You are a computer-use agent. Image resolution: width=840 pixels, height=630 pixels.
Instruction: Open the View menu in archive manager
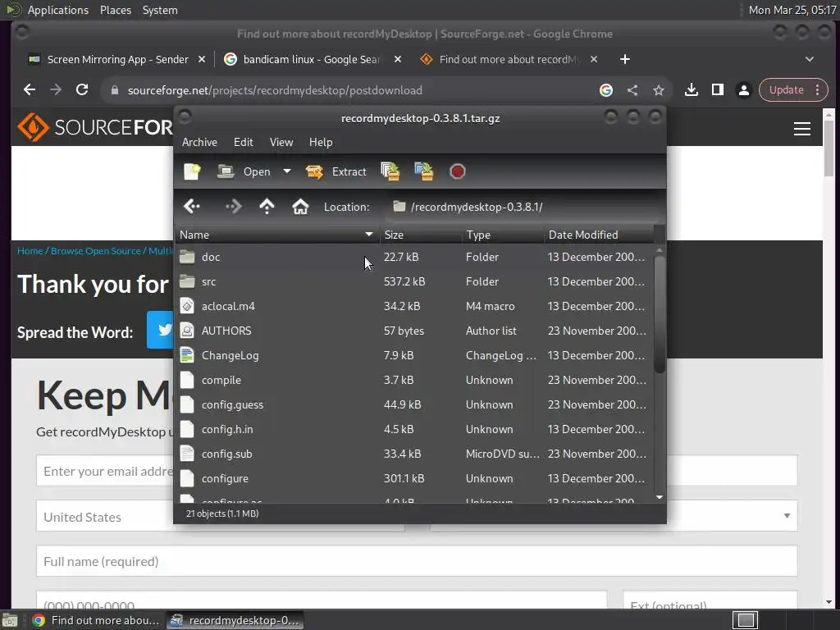[x=281, y=142]
